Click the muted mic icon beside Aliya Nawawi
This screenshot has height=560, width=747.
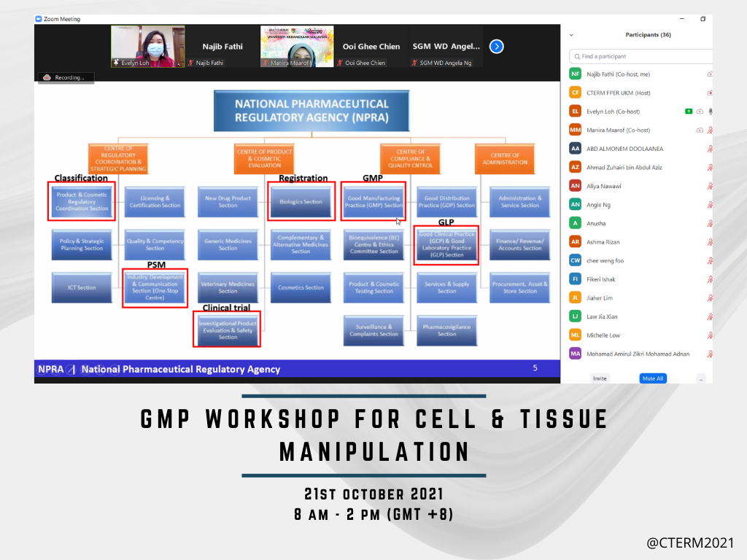tap(710, 186)
